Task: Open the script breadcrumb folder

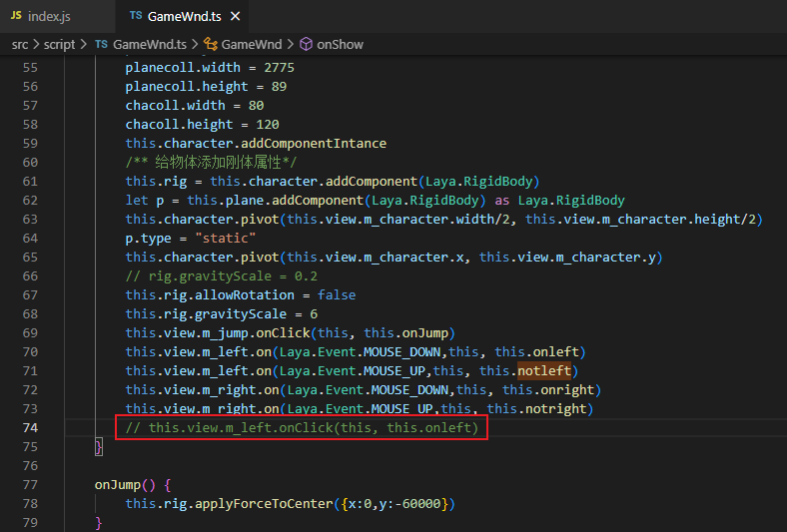Action: (59, 44)
